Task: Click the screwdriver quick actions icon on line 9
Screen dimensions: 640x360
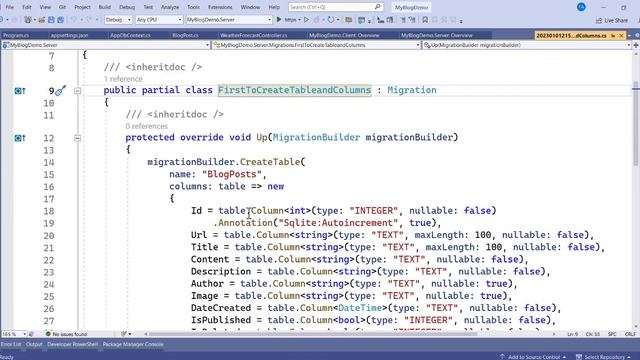Action: coord(60,90)
